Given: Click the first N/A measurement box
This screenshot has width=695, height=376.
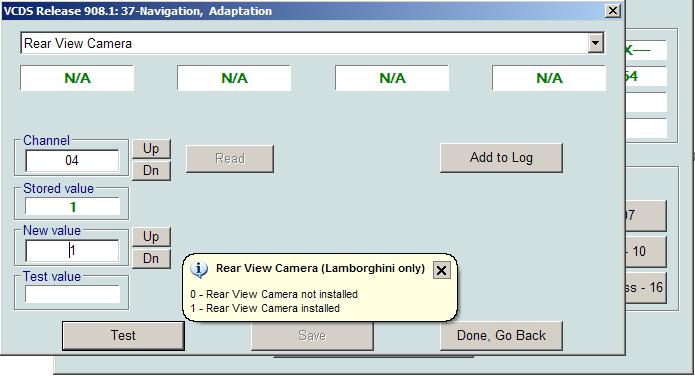Looking at the screenshot, I should point(77,78).
